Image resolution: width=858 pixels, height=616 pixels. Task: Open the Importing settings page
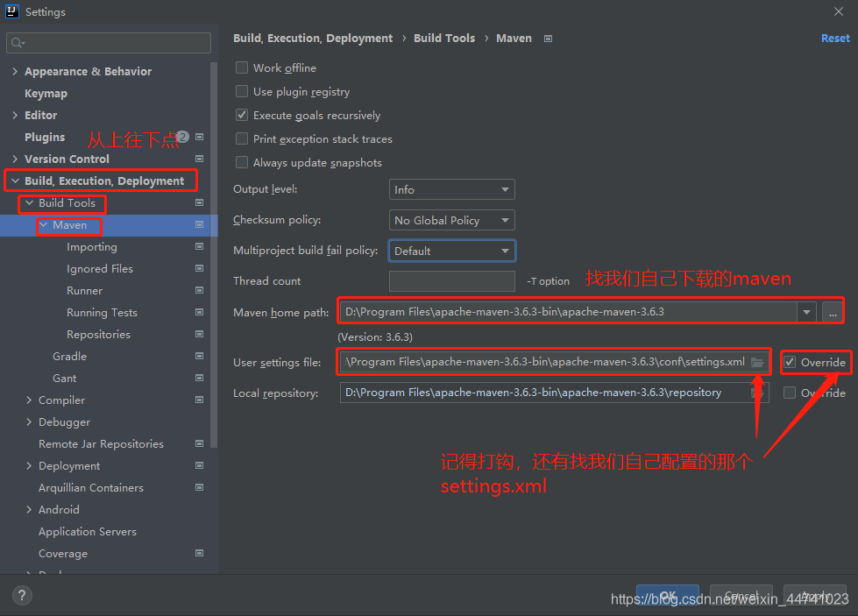coord(92,247)
